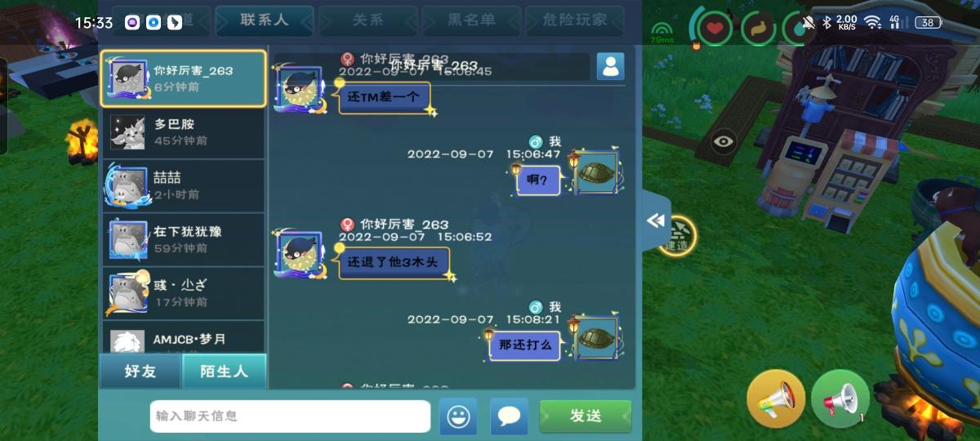This screenshot has height=441, width=980.
Task: Tap the yellow megaphone broadcast button
Action: 776,399
